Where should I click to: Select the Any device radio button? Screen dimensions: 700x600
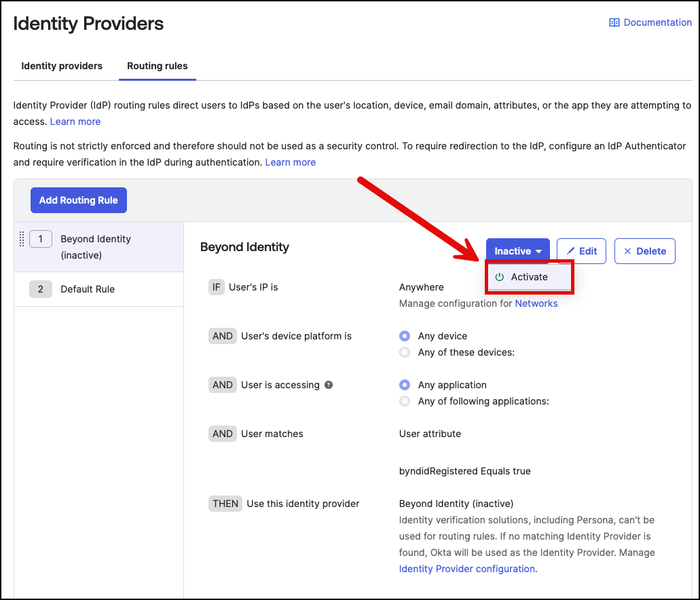click(x=405, y=336)
